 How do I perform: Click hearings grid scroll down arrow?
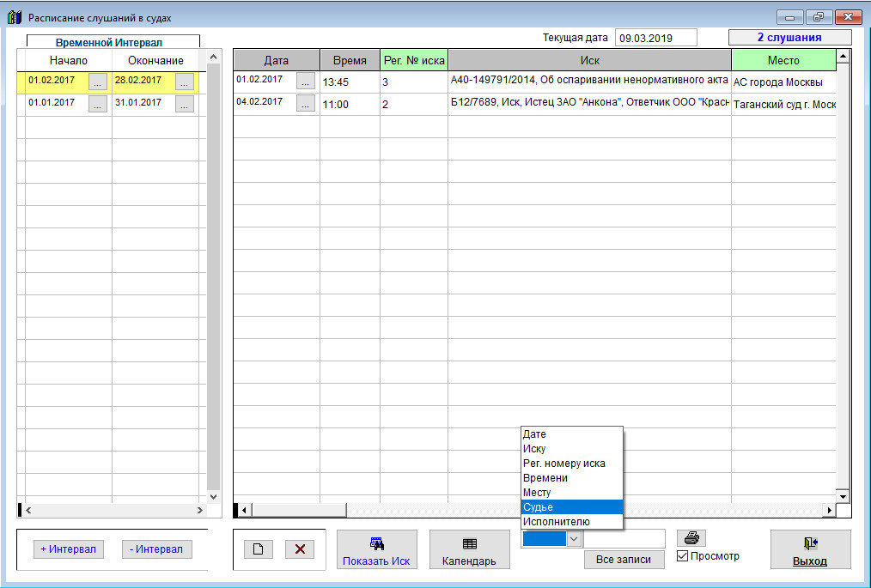pyautogui.click(x=844, y=496)
